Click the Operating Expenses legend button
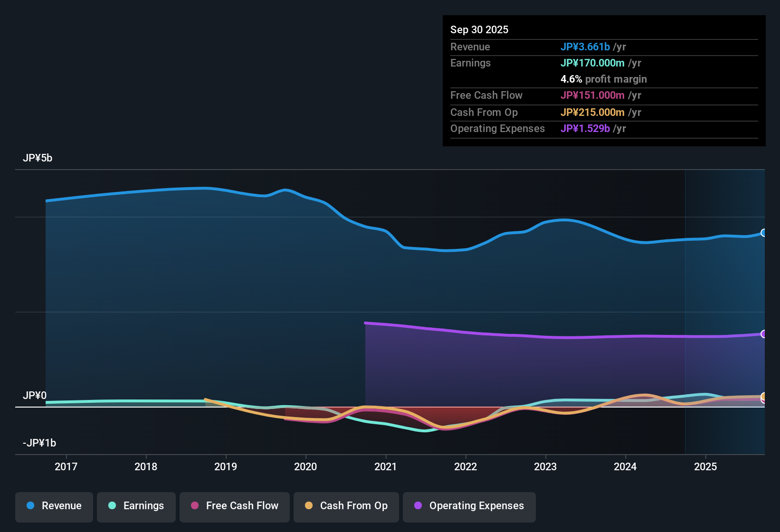 (x=469, y=506)
